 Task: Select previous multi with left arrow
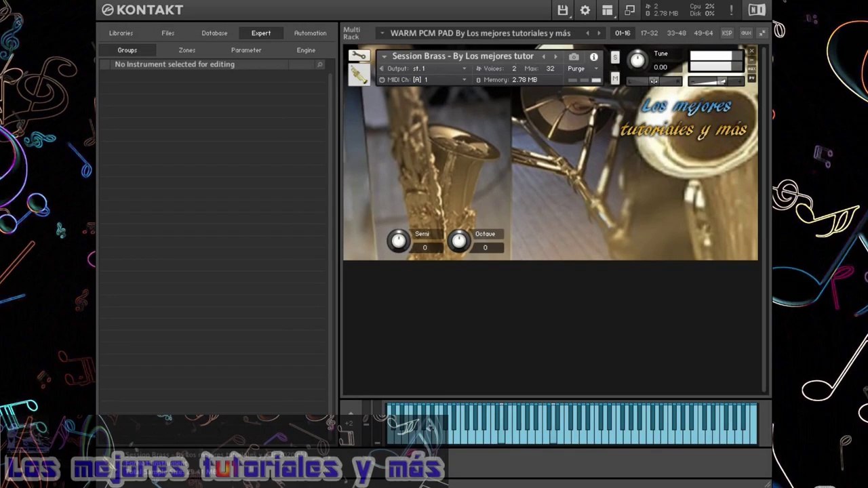click(587, 33)
